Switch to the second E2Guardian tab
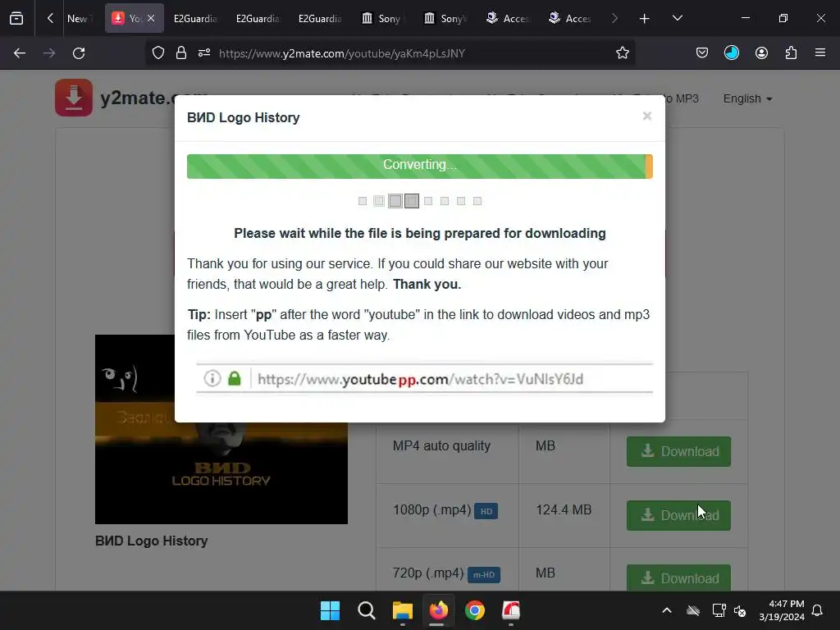 pyautogui.click(x=258, y=18)
